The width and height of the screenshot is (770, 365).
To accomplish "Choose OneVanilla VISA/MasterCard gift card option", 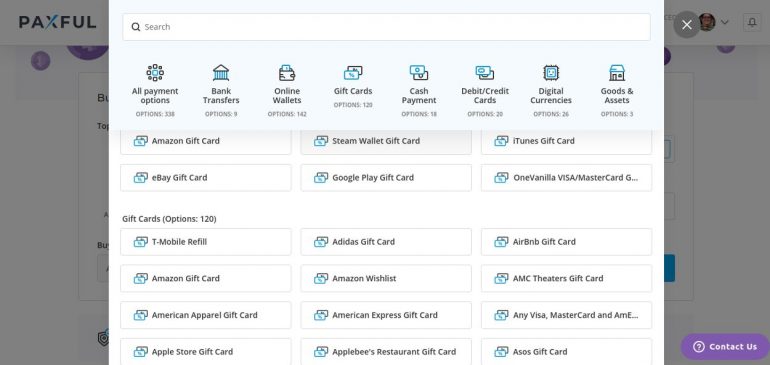I will click(x=566, y=177).
